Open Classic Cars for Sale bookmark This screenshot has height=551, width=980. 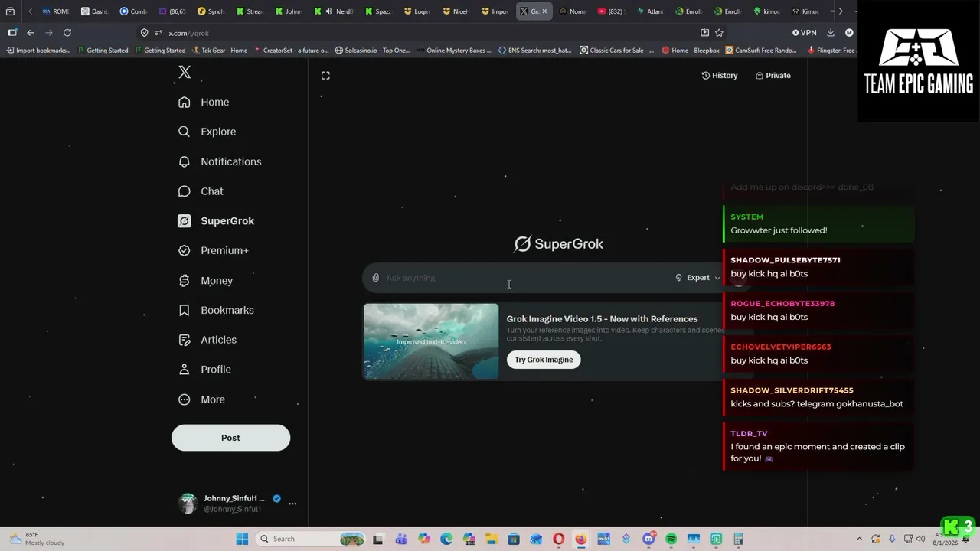(616, 51)
